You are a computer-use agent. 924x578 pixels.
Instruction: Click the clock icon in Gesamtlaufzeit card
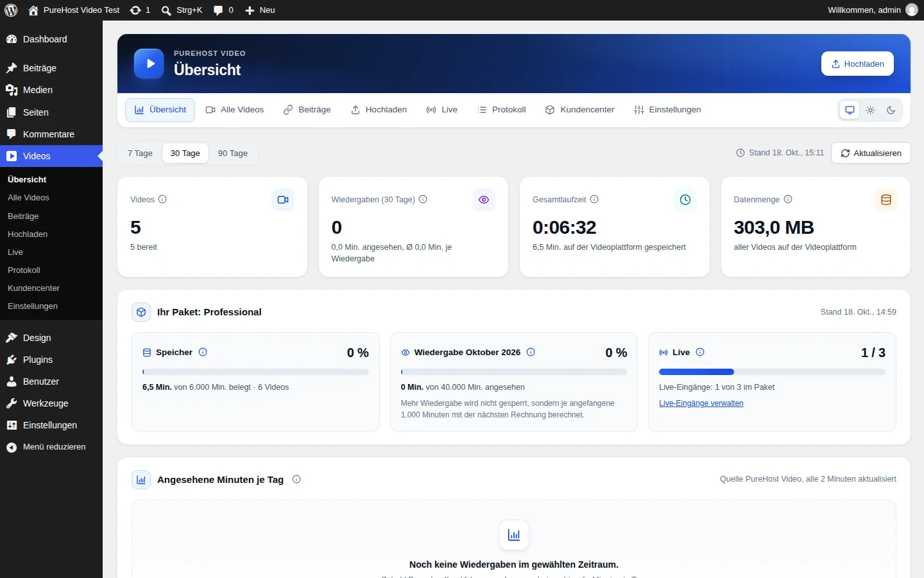(x=685, y=200)
